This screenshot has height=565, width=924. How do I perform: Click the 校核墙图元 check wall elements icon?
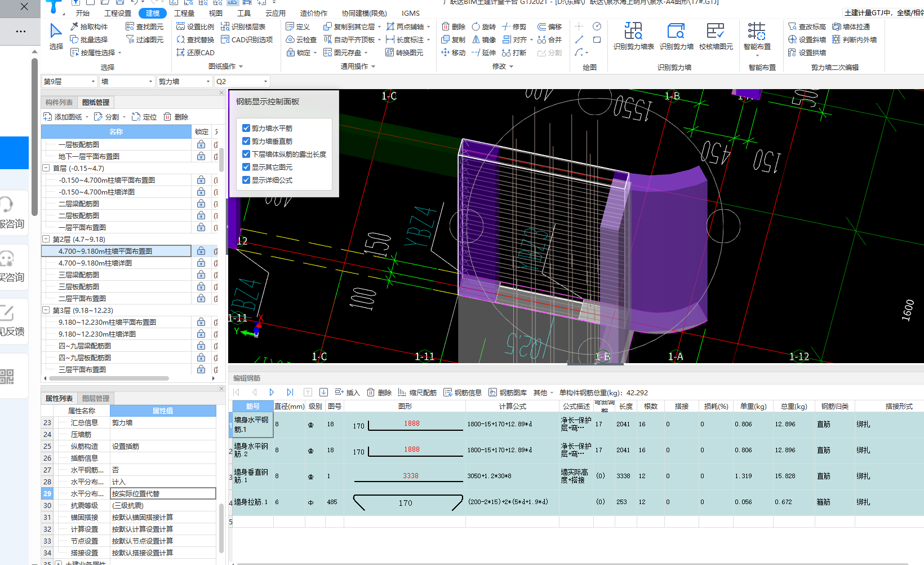[x=716, y=36]
